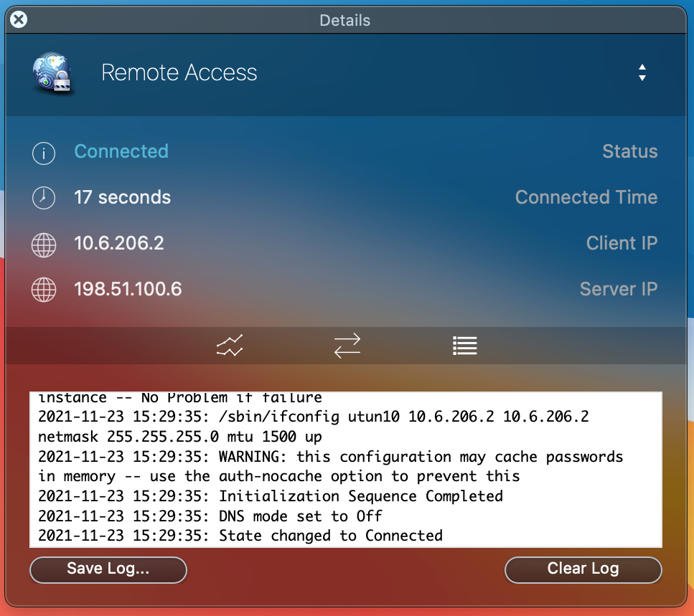The image size is (694, 616).
Task: Close the Details window
Action: 19,20
